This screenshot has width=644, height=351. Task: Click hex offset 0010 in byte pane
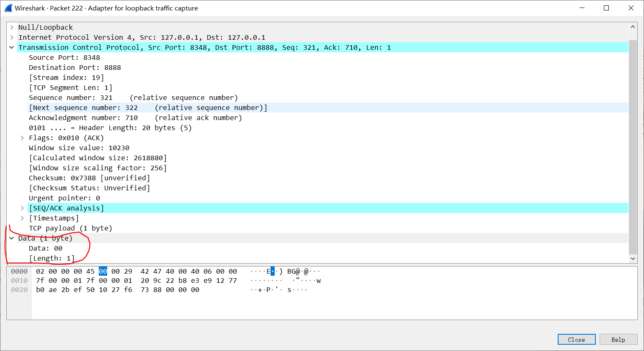pos(19,280)
